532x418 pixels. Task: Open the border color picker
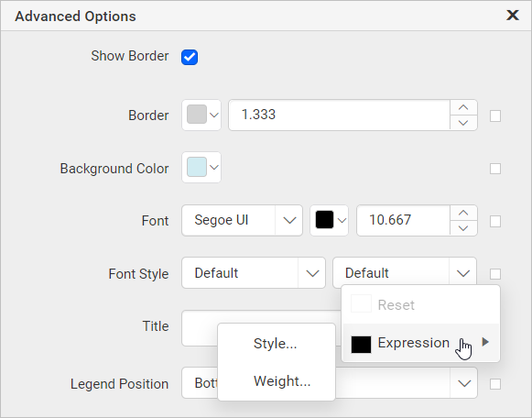[x=201, y=115]
